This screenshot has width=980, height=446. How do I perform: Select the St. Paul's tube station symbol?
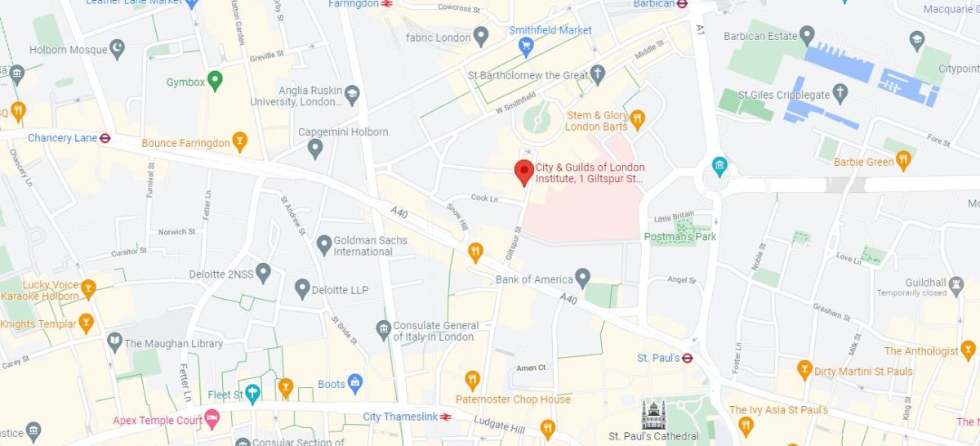coord(688,358)
